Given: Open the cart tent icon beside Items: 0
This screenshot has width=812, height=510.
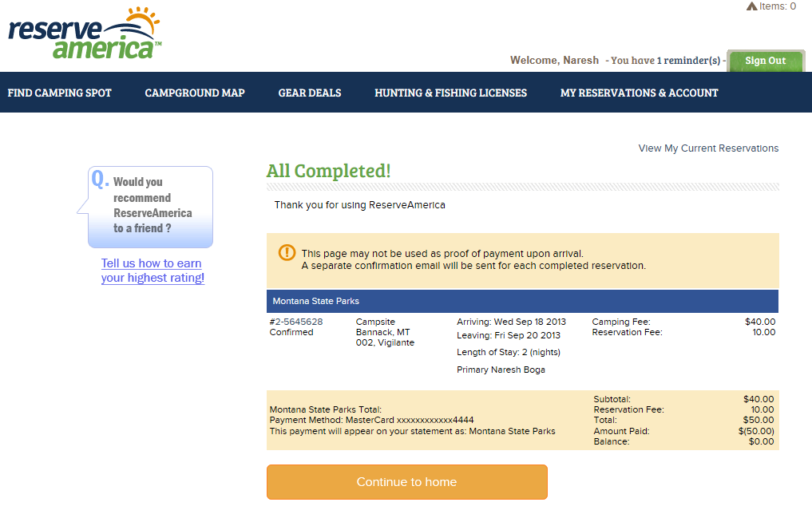Looking at the screenshot, I should coord(751,6).
